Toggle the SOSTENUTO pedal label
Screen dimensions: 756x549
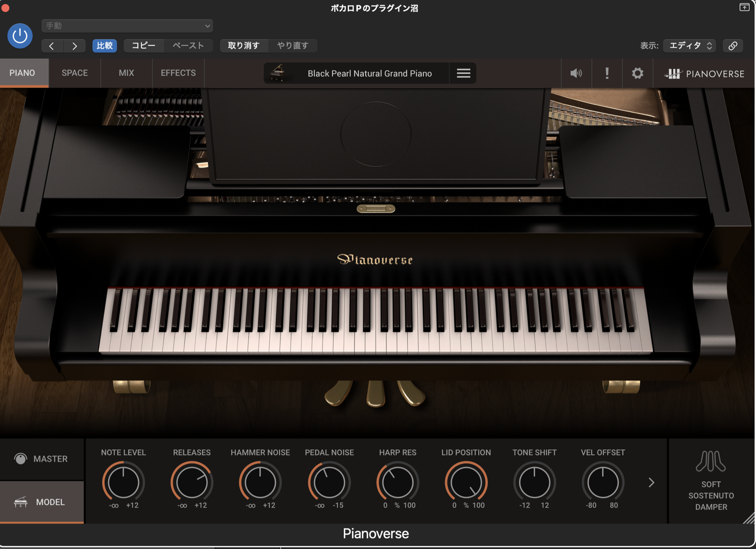(x=711, y=496)
